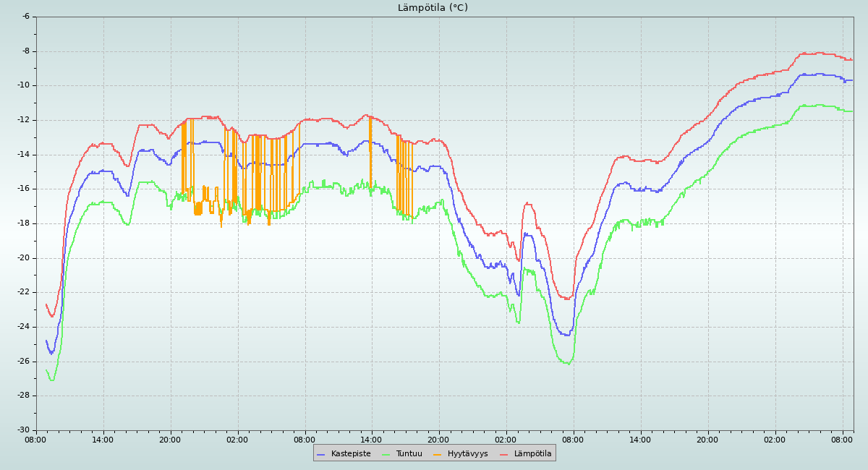The width and height of the screenshot is (868, 470).
Task: Select the -30 y-axis tick label
Action: [x=23, y=430]
